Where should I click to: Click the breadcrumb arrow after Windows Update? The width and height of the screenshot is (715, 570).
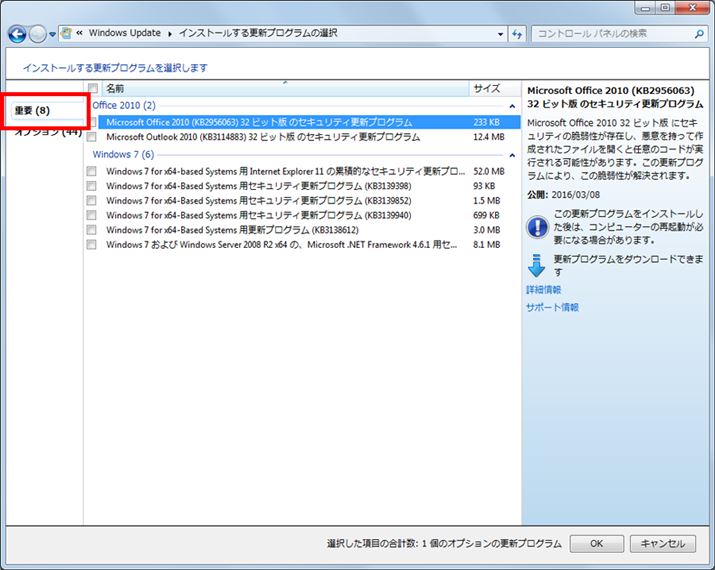coord(170,34)
